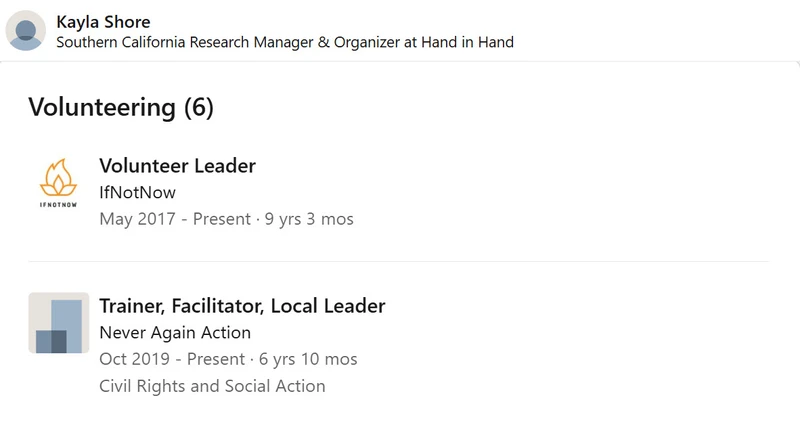Click Civil Rights and Social Action cause

click(212, 386)
